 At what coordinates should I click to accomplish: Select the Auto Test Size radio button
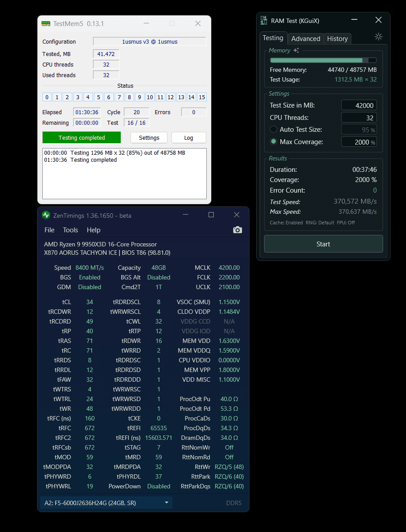click(x=274, y=130)
